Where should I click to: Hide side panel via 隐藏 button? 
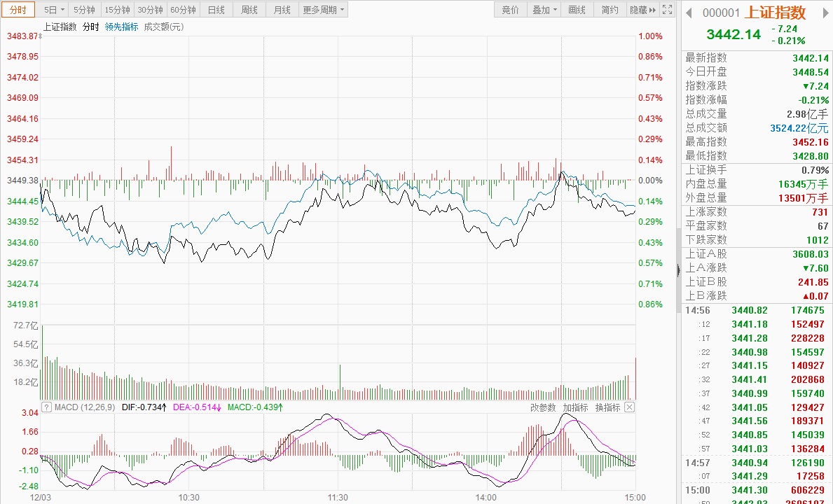pyautogui.click(x=643, y=10)
